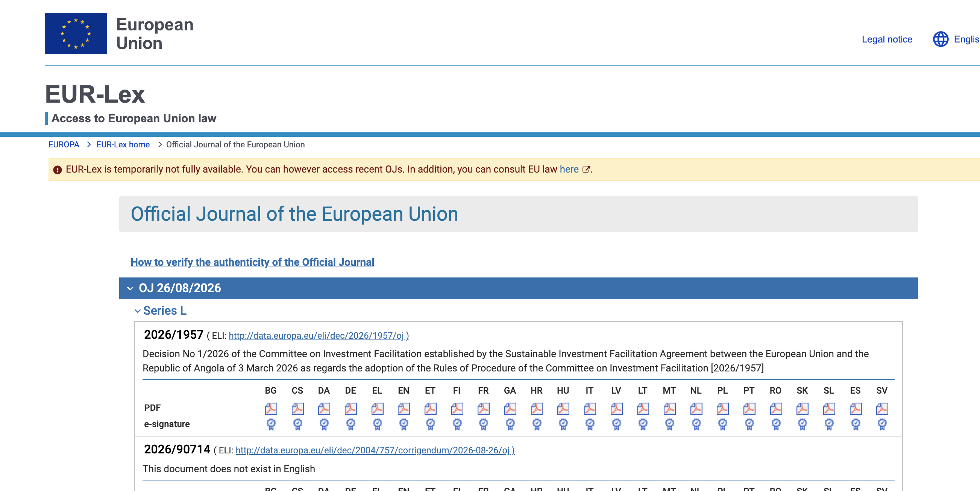
Task: View the HU e-signature for 2026/1957
Action: tap(563, 424)
